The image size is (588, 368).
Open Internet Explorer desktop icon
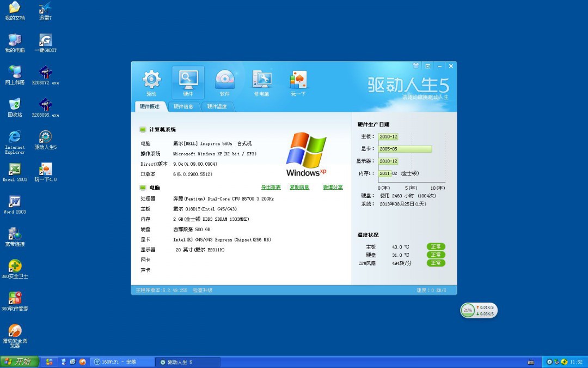coord(15,142)
